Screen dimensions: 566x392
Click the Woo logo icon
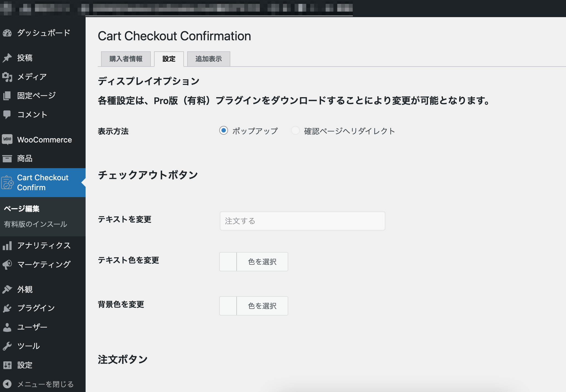point(7,139)
